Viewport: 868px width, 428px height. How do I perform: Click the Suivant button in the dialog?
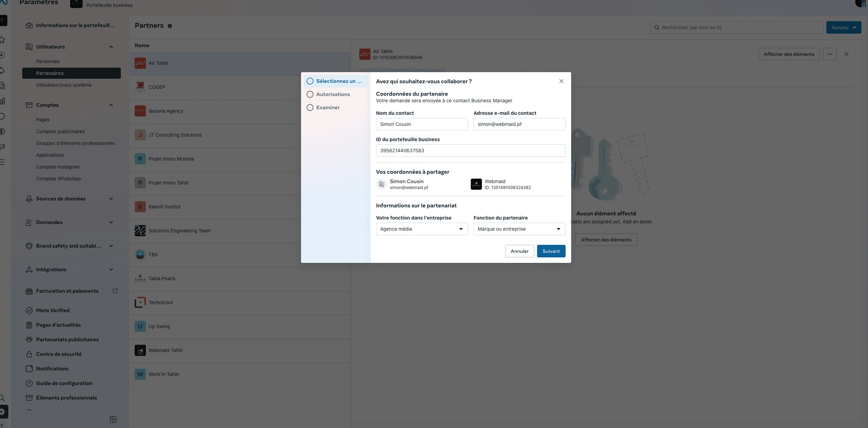[551, 251]
